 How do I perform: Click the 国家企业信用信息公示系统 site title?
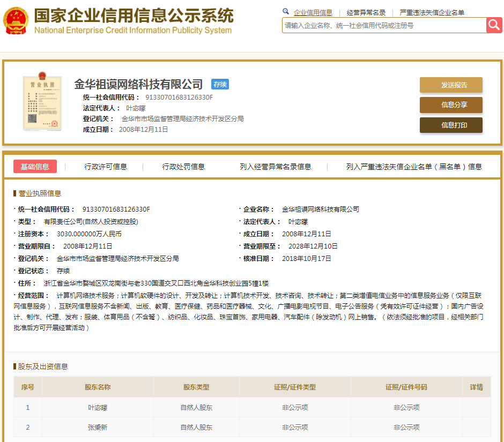pos(134,15)
